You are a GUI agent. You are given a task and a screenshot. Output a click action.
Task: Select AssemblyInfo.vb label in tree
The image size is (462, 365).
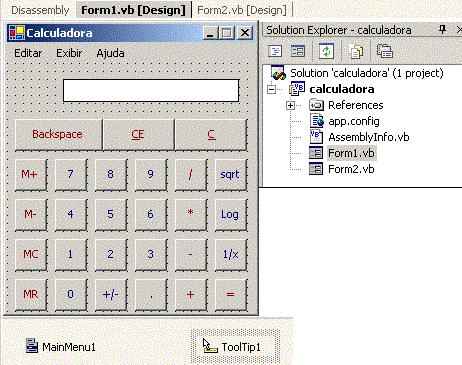[x=369, y=137]
